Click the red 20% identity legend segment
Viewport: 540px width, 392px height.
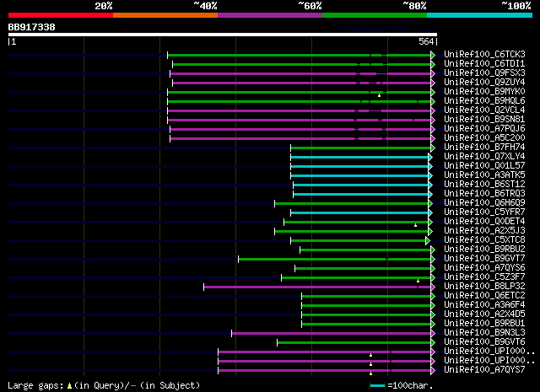[x=61, y=15]
